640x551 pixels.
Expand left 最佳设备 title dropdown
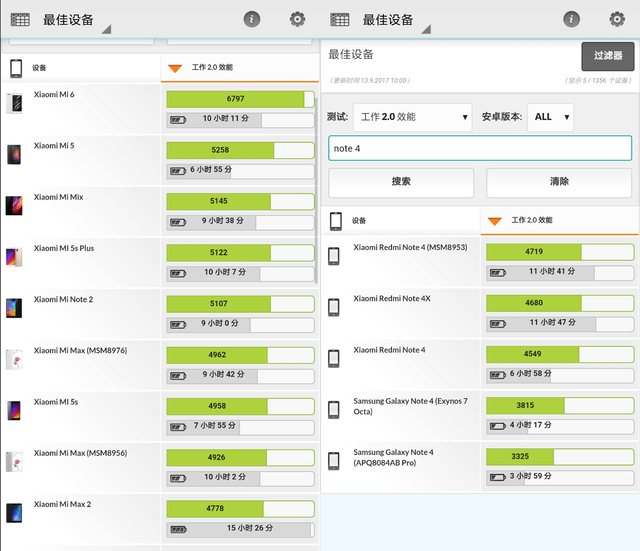click(77, 21)
